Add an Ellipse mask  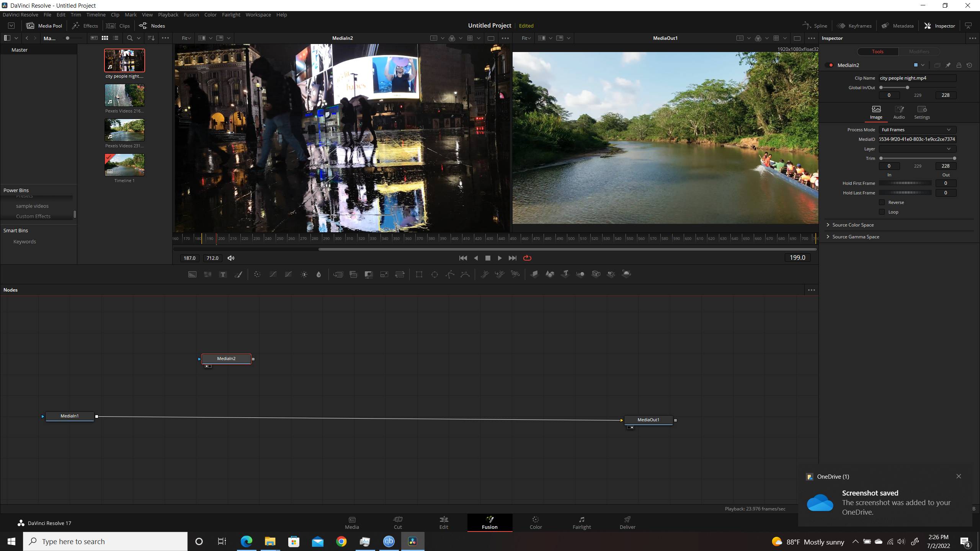click(x=434, y=274)
